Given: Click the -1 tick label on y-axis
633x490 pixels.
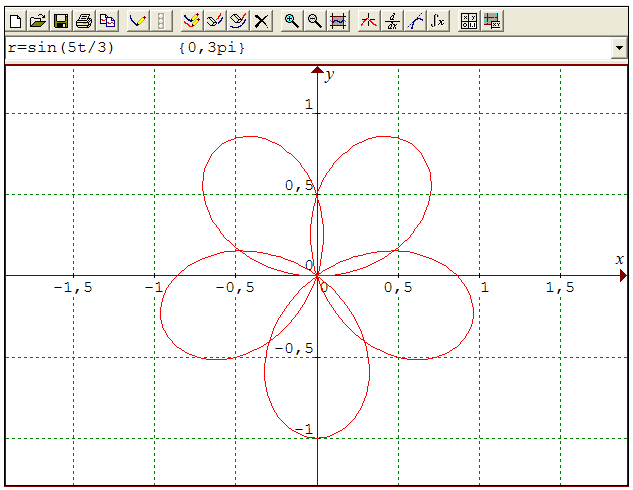Looking at the screenshot, I should pyautogui.click(x=304, y=429).
